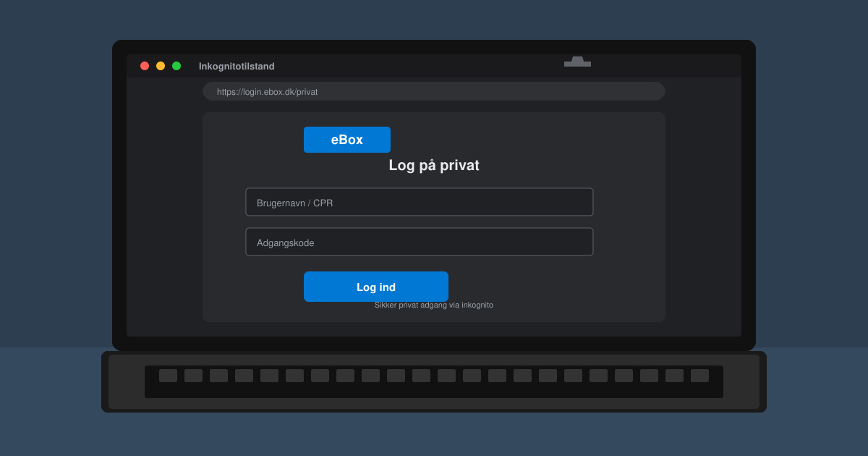Viewport: 868px width, 456px height.
Task: Close the window with the red button
Action: click(x=145, y=66)
